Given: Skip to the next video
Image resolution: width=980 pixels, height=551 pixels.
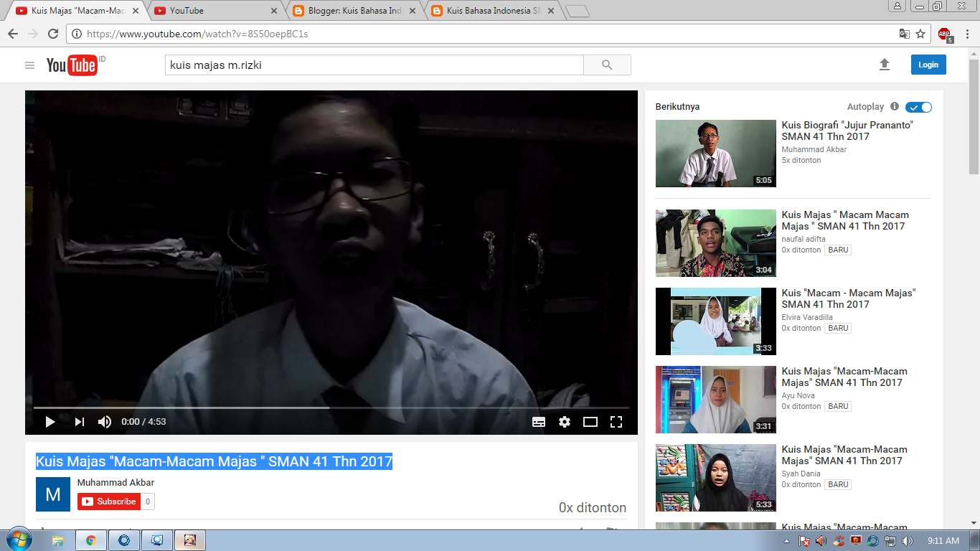Looking at the screenshot, I should [79, 422].
